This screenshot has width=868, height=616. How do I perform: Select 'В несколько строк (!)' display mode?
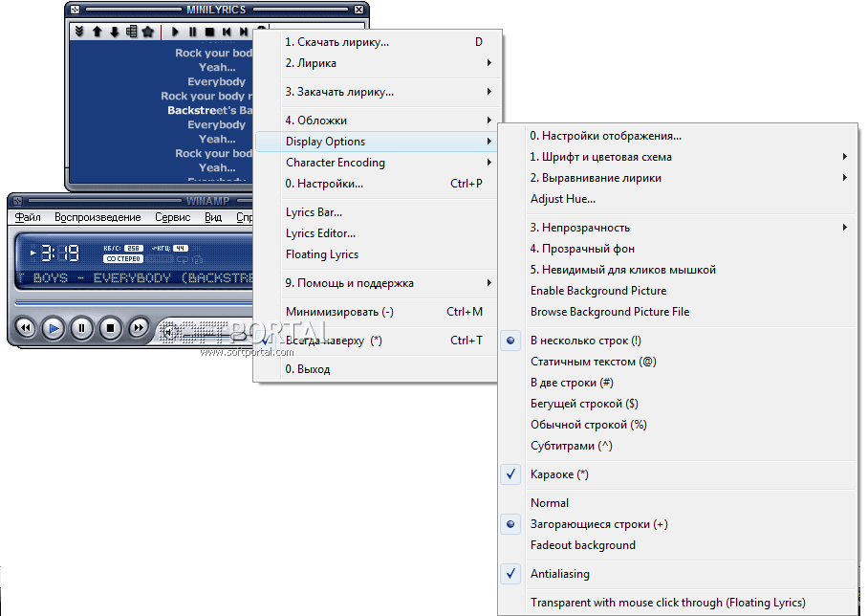point(678,341)
